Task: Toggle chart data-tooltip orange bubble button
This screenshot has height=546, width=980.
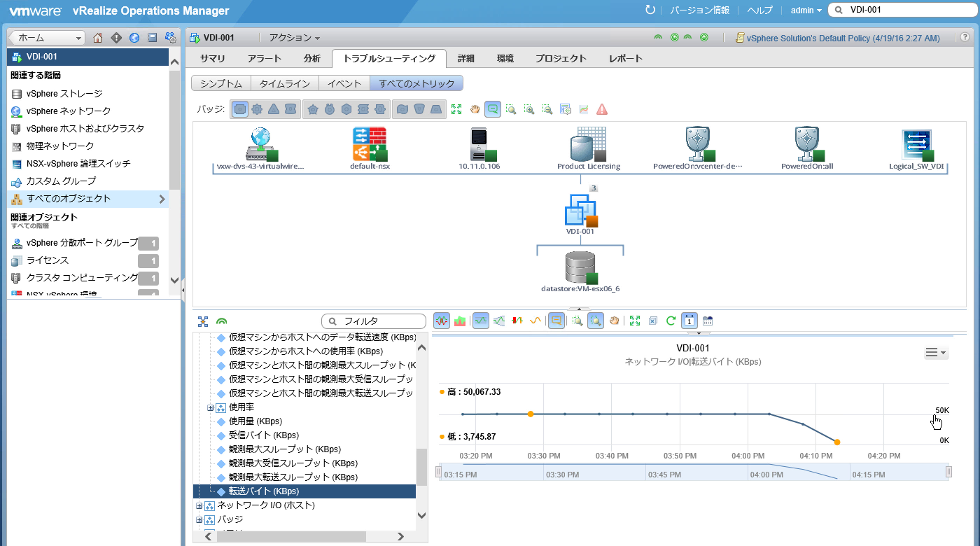Action: (x=556, y=321)
